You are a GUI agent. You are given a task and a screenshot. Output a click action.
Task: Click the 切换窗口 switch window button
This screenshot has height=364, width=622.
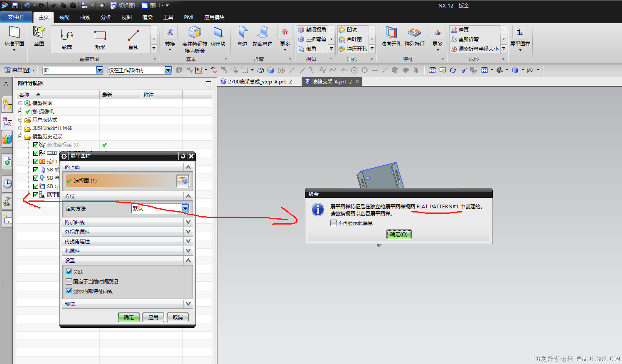click(x=125, y=5)
